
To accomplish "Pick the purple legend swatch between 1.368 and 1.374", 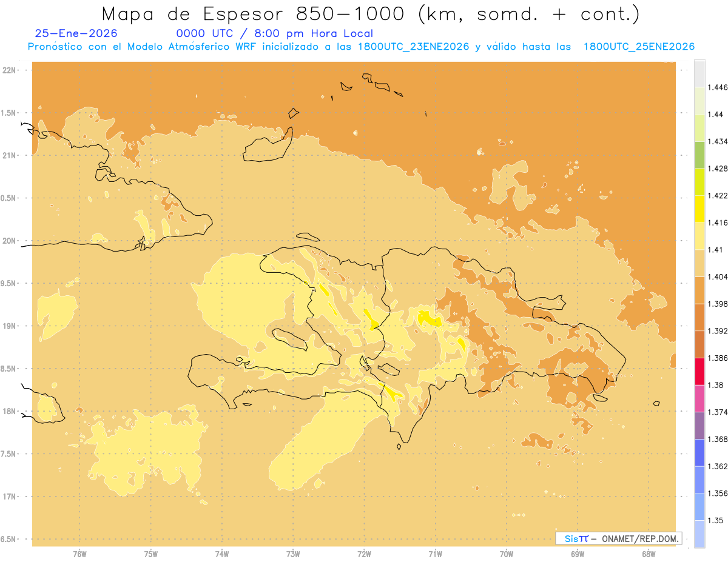I will point(699,426).
